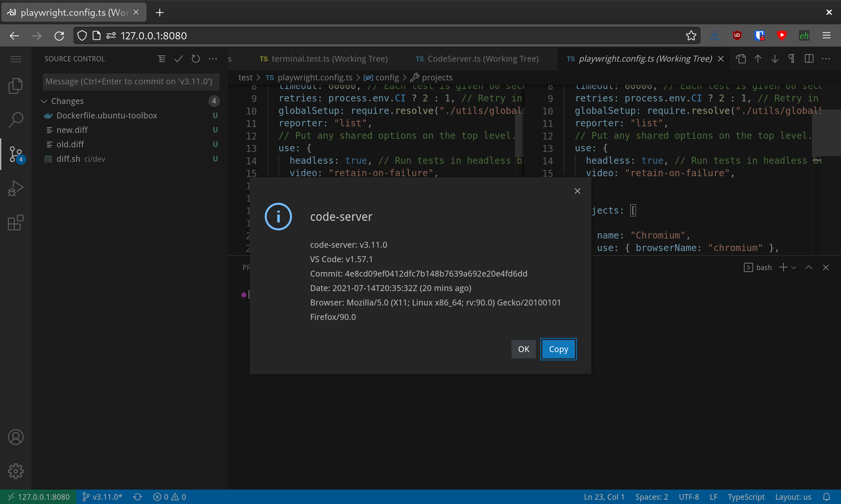The height and width of the screenshot is (504, 841).
Task: Refresh source control changes
Action: (x=195, y=59)
